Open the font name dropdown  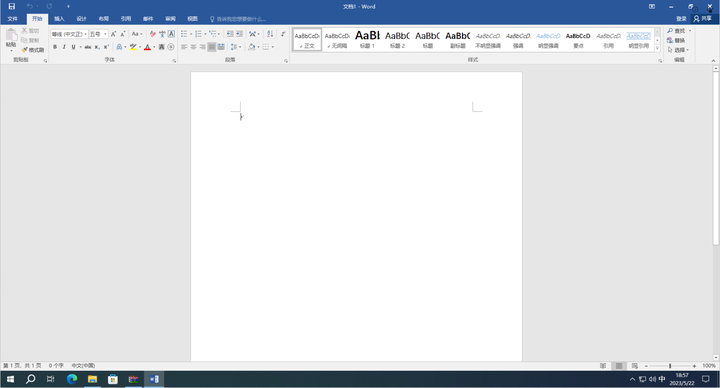click(x=85, y=34)
